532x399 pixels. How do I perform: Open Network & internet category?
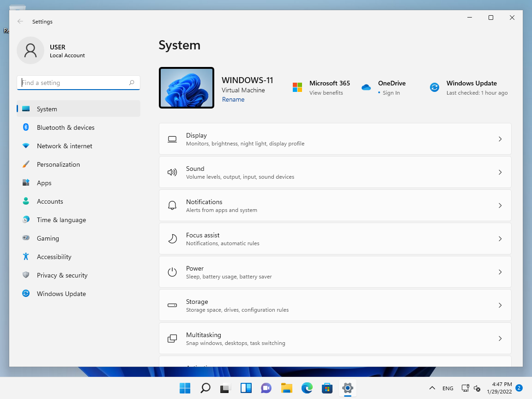[x=79, y=146]
